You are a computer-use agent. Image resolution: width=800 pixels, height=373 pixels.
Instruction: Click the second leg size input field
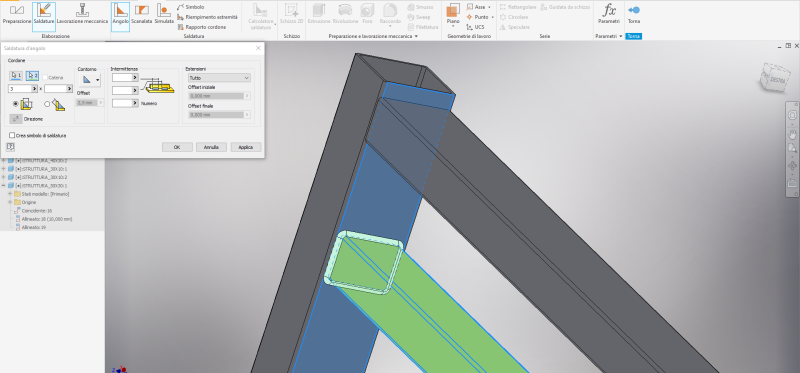56,89
